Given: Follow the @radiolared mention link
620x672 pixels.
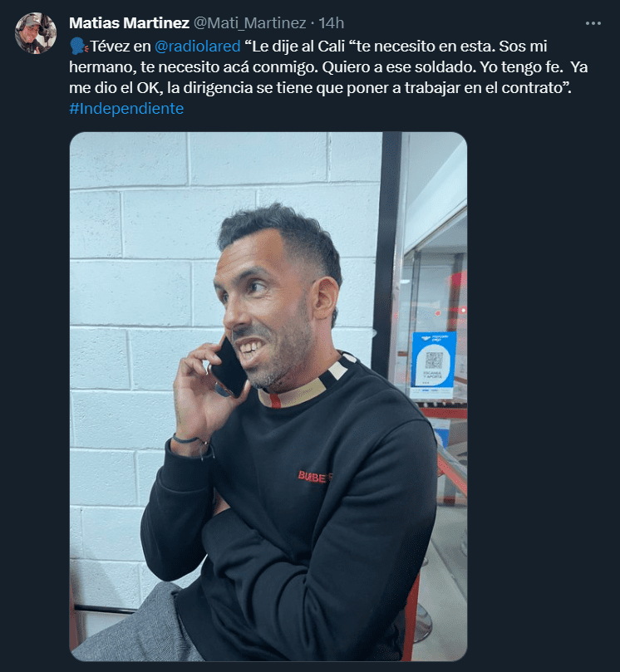Looking at the screenshot, I should (197, 47).
